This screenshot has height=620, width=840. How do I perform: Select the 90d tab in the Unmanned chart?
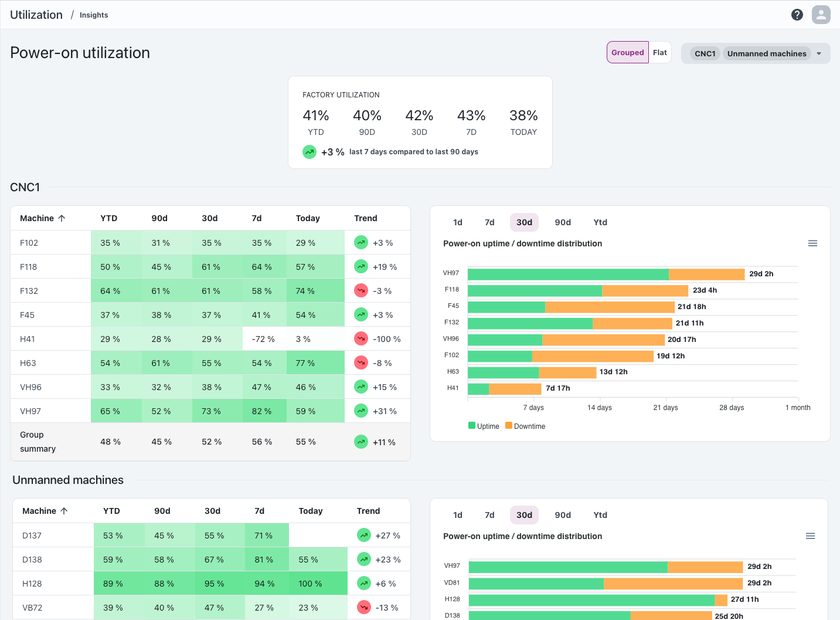point(563,515)
